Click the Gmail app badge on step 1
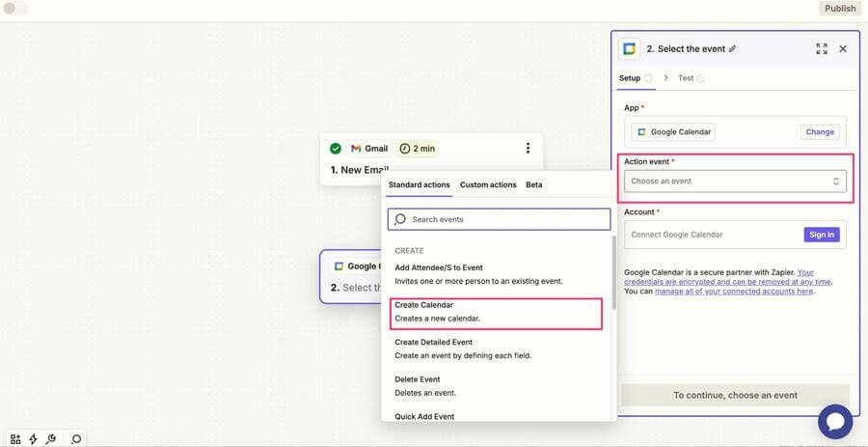 [x=369, y=149]
